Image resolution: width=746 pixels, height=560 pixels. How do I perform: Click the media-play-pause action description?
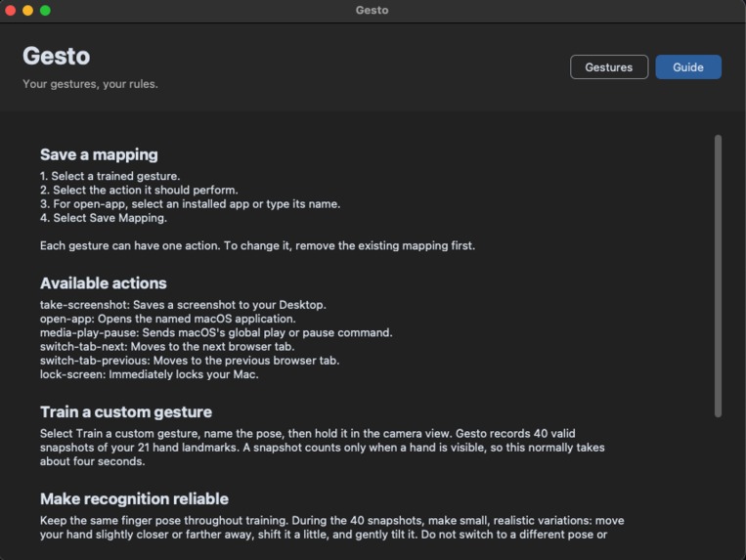pyautogui.click(x=216, y=332)
